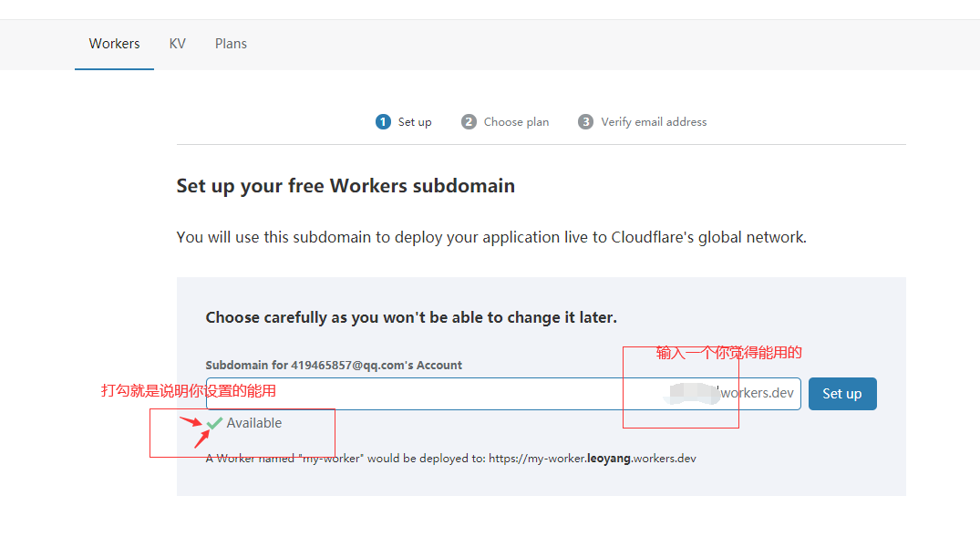This screenshot has width=980, height=537.
Task: Click the "Choose carefully" warning text
Action: (411, 317)
